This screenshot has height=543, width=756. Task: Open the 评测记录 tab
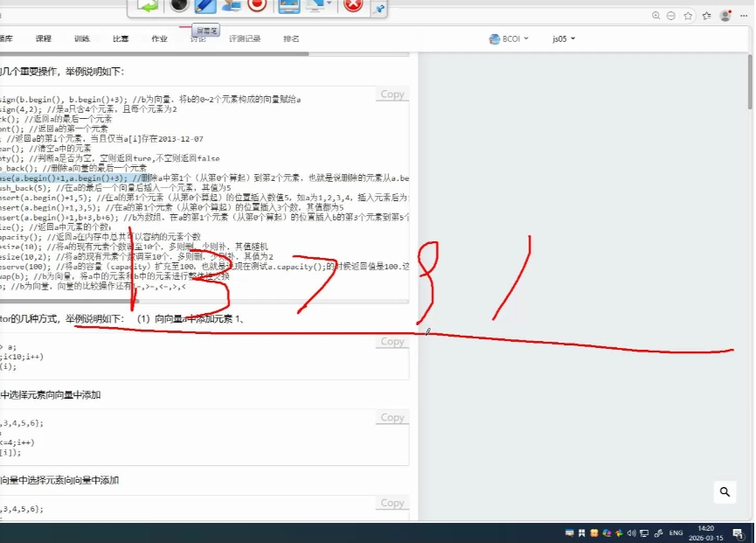245,39
